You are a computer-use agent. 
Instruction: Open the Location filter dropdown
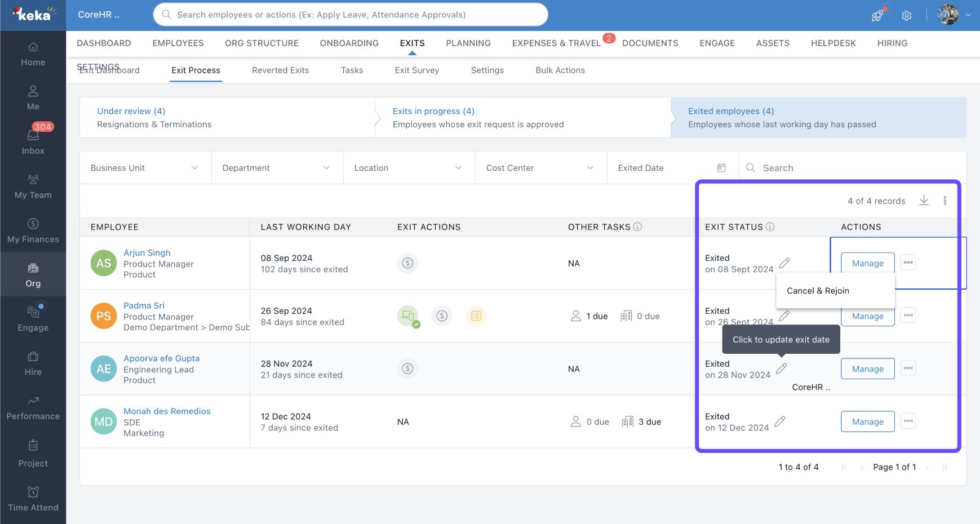pos(409,168)
